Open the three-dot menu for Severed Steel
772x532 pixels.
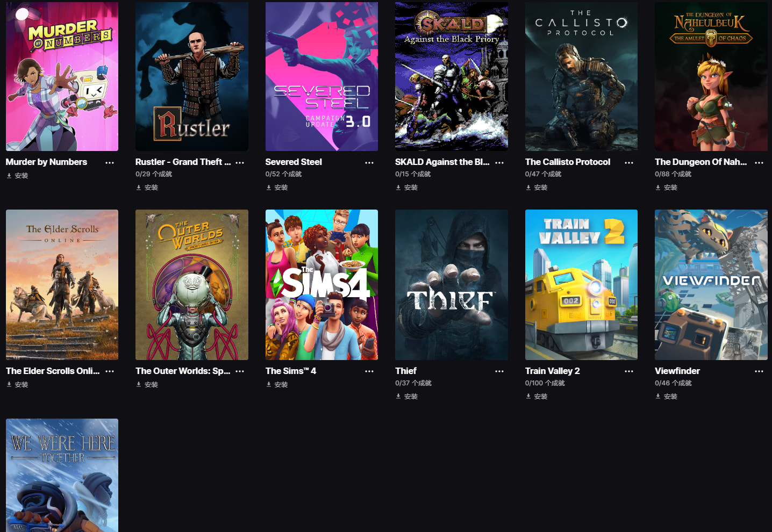pos(369,162)
